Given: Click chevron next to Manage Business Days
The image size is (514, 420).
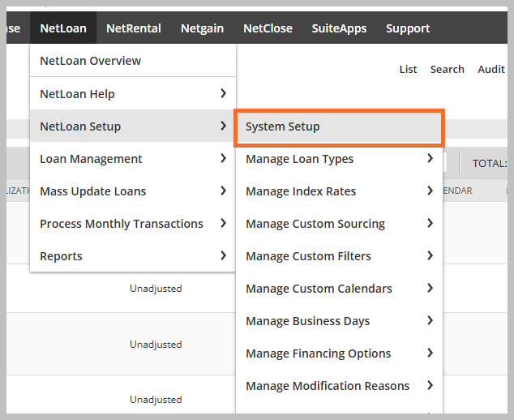Looking at the screenshot, I should (430, 320).
